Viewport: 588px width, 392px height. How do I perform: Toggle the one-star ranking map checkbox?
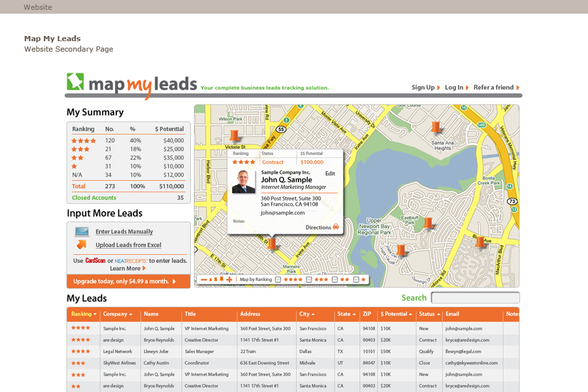[356, 280]
